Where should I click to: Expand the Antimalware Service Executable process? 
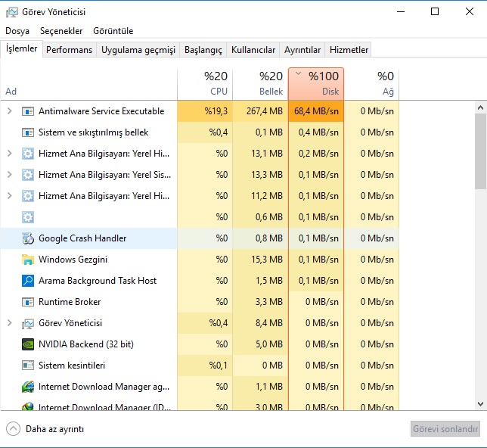point(9,111)
